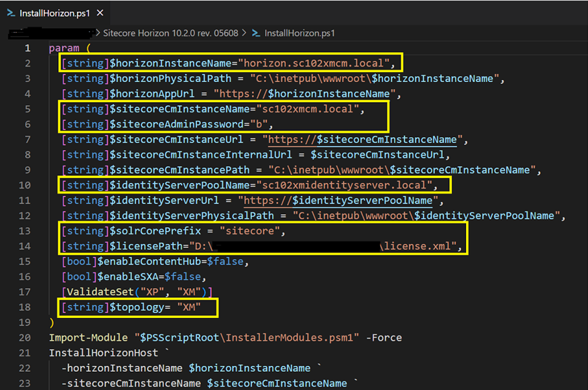Open the InstallHorizon.ps1 breadcrumb item
This screenshot has width=588, height=390.
[300, 33]
